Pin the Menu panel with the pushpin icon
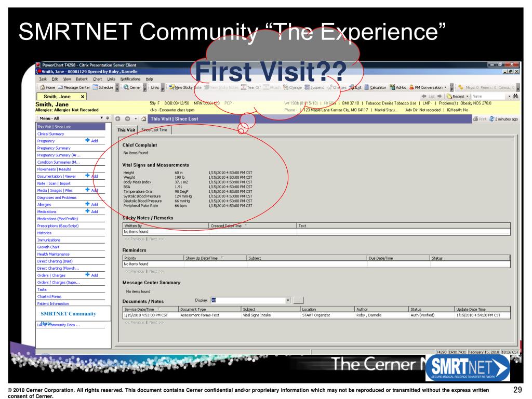The height and width of the screenshot is (399, 532). (108, 118)
